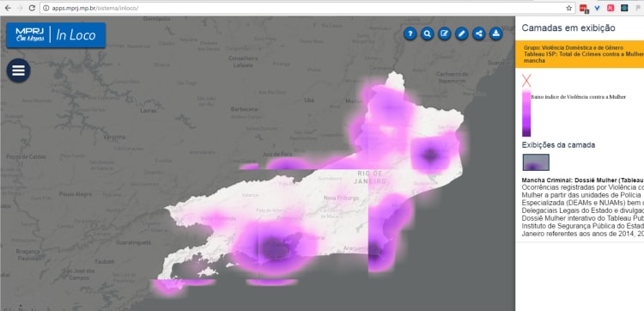Download the map with the download icon
Image resolution: width=644 pixels, height=311 pixels.
[x=496, y=34]
